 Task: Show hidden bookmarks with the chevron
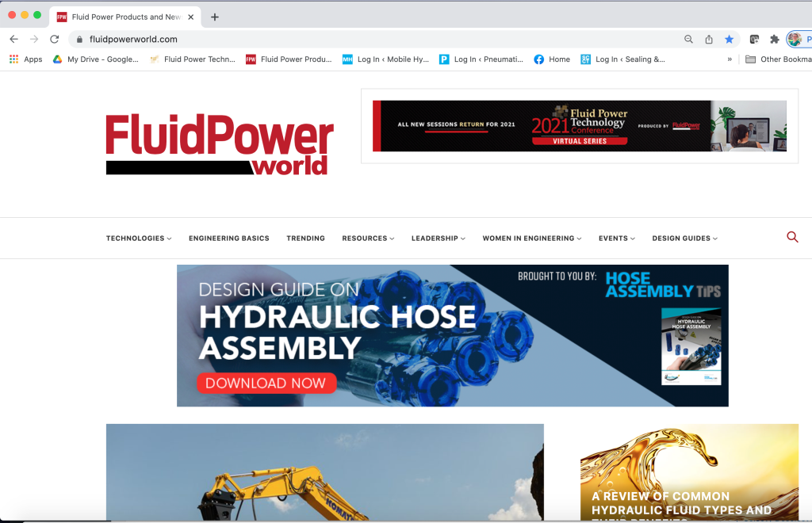click(730, 59)
